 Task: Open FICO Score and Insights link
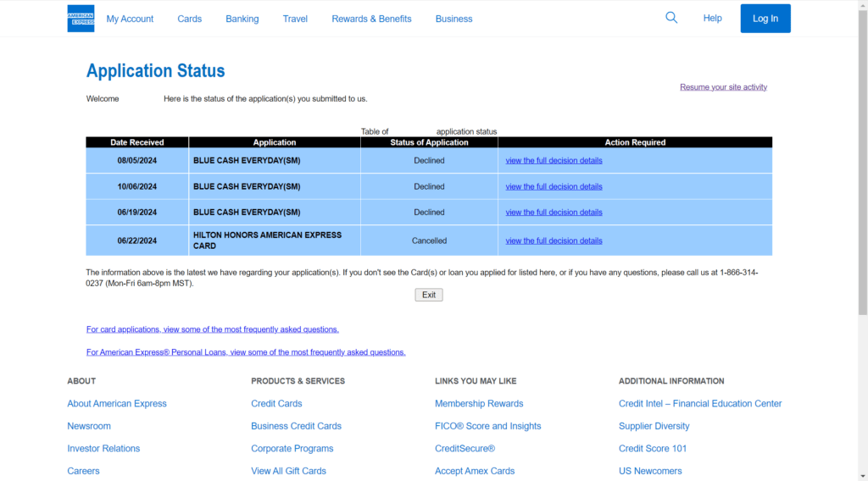pyautogui.click(x=487, y=426)
